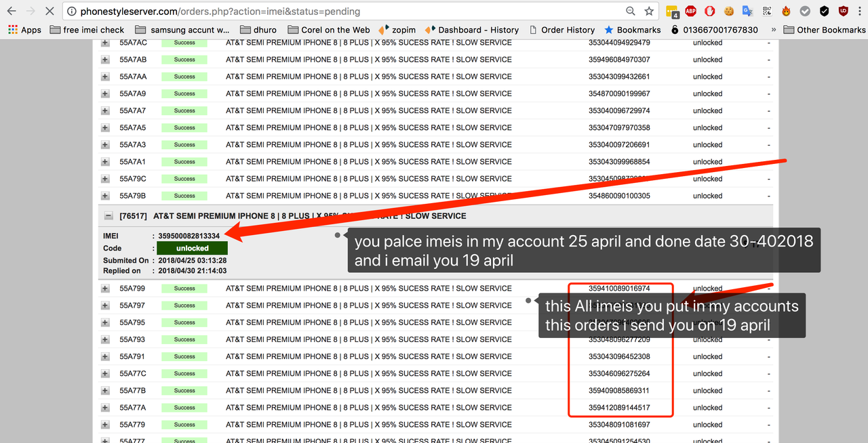Open the yellow extension with badge 4

(672, 12)
